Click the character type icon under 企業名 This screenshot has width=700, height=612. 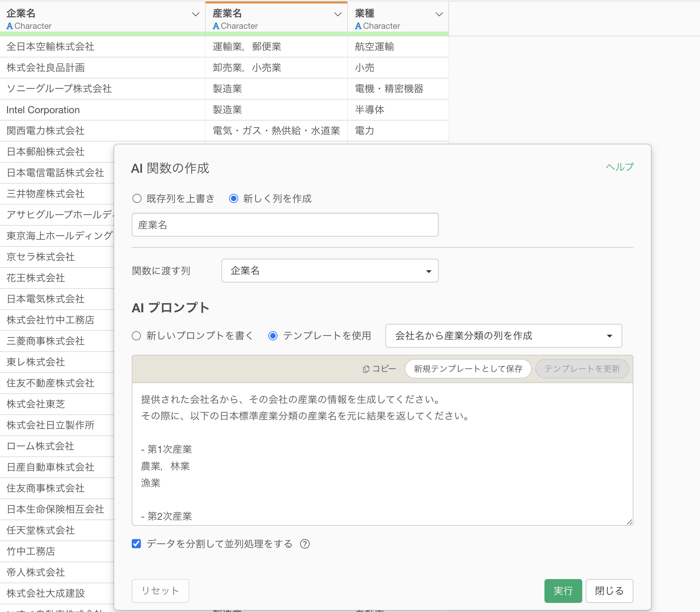click(10, 26)
